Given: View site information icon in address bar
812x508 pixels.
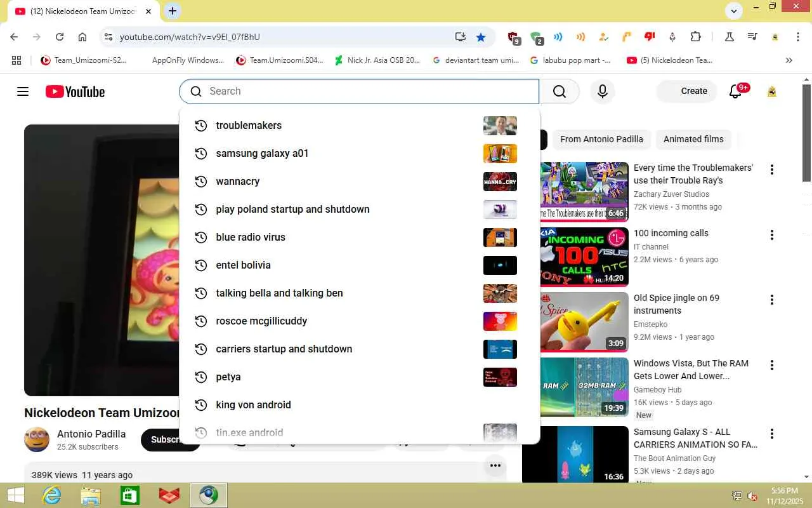Looking at the screenshot, I should 108,37.
